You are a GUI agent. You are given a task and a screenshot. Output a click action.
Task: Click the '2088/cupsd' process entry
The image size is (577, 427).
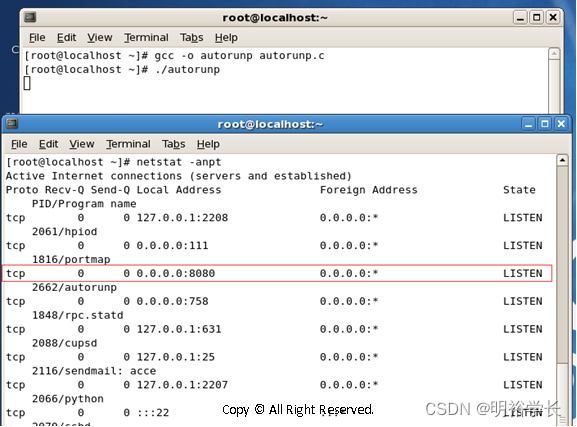point(64,343)
